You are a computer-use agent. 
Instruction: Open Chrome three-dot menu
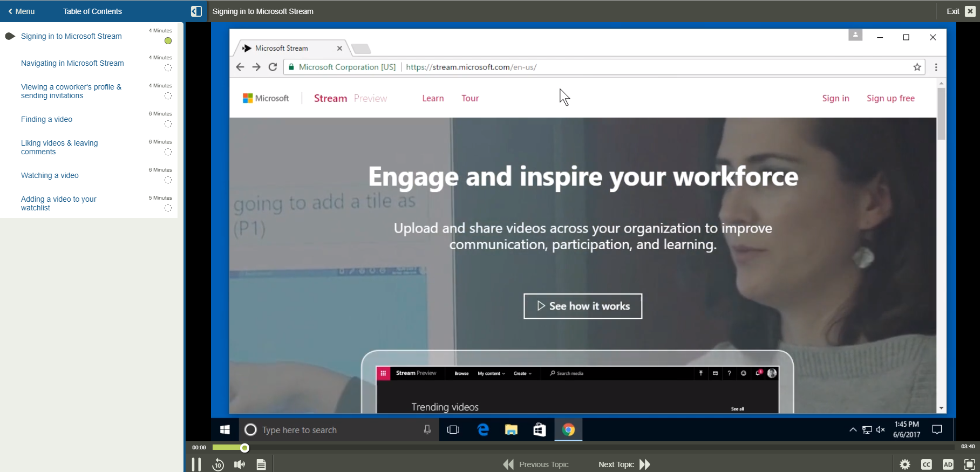(936, 67)
